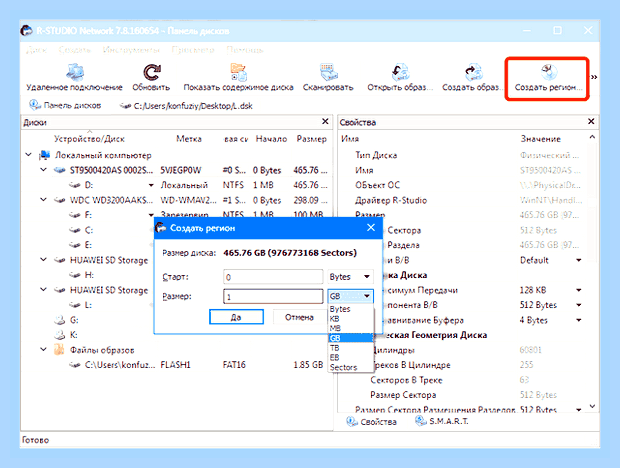
Task: Click the Локальный компьютер computer icon
Action: coord(45,155)
